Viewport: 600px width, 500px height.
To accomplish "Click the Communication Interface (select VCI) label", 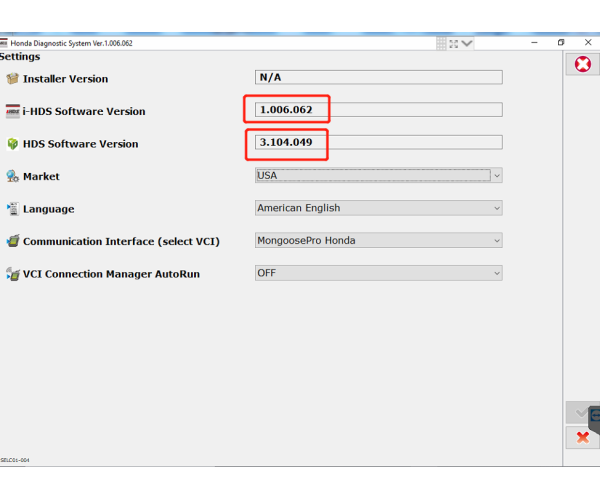I will (121, 242).
